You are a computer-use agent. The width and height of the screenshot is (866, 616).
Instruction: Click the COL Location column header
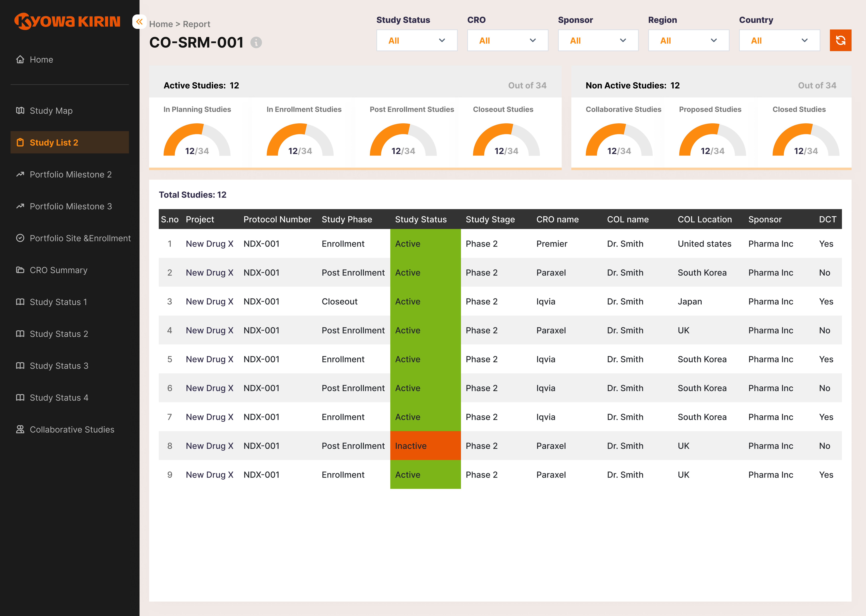point(705,220)
